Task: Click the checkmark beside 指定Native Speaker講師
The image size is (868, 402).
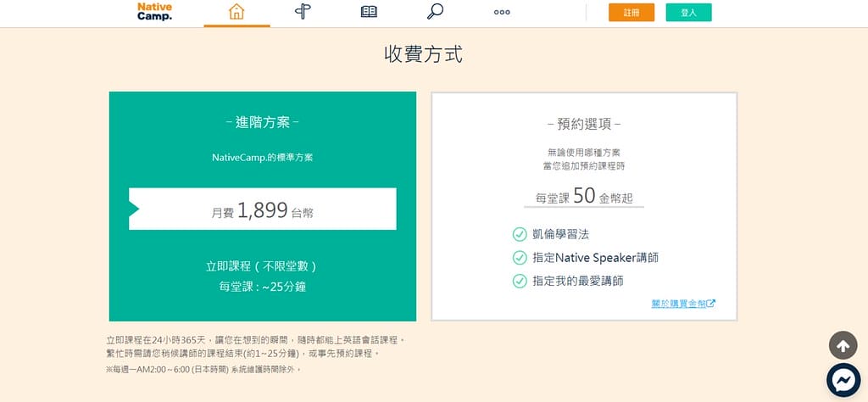Action: tap(520, 258)
